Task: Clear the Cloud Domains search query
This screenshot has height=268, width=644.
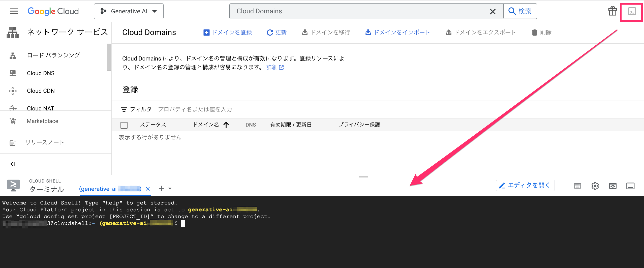Action: (493, 11)
